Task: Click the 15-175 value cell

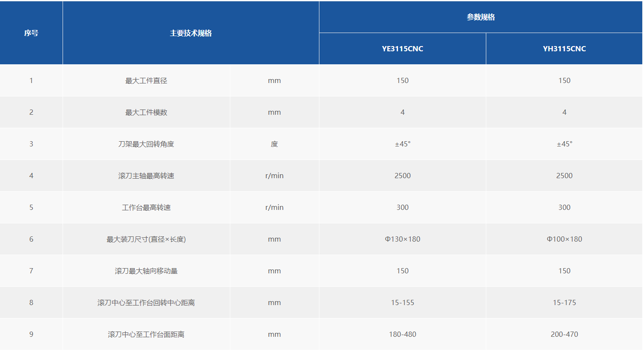Action: pyautogui.click(x=564, y=302)
